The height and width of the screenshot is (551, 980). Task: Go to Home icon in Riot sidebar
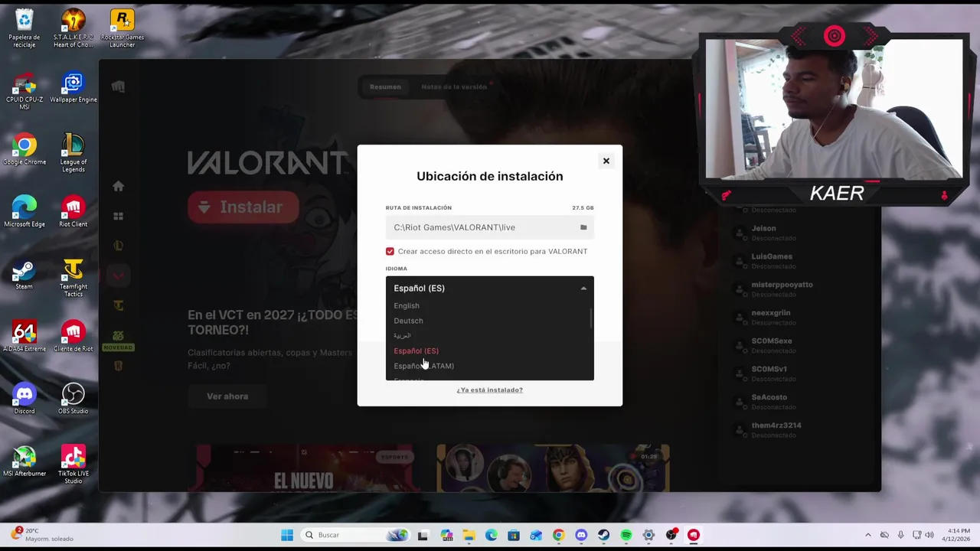click(x=118, y=186)
